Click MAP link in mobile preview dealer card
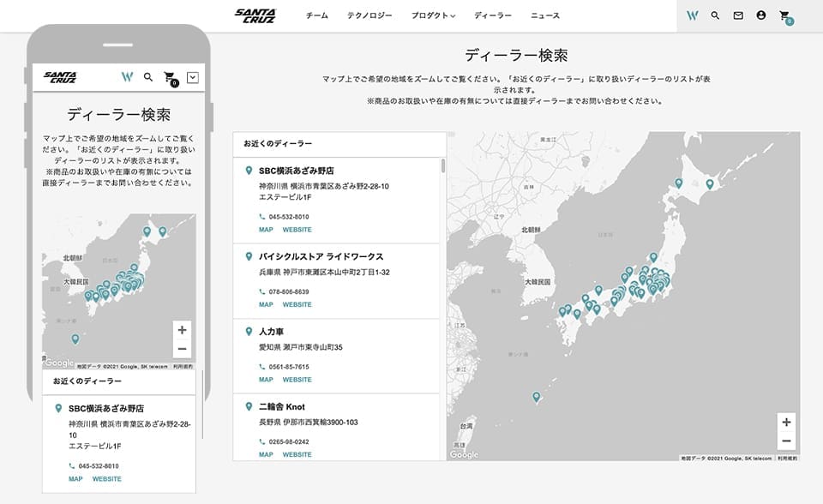Viewport: 823px width, 504px height. click(x=75, y=479)
